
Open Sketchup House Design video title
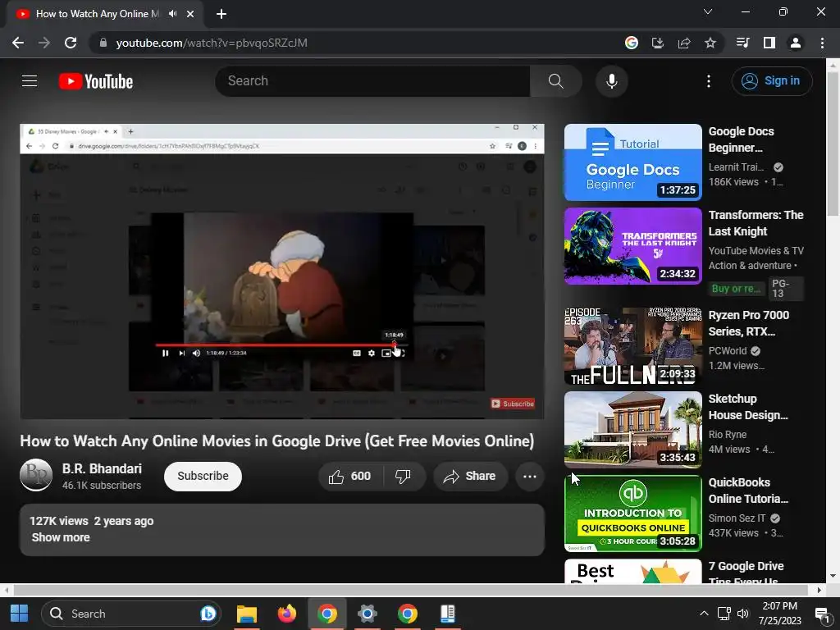pyautogui.click(x=748, y=407)
